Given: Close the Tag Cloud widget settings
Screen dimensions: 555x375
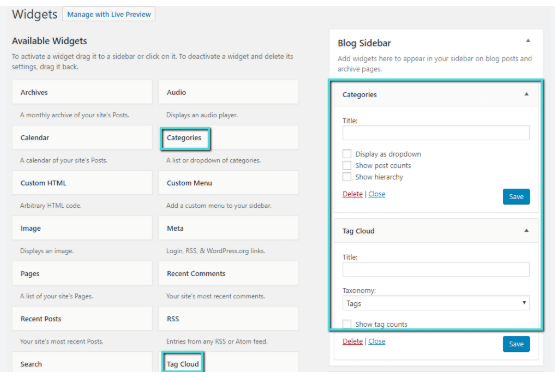Looking at the screenshot, I should point(377,341).
